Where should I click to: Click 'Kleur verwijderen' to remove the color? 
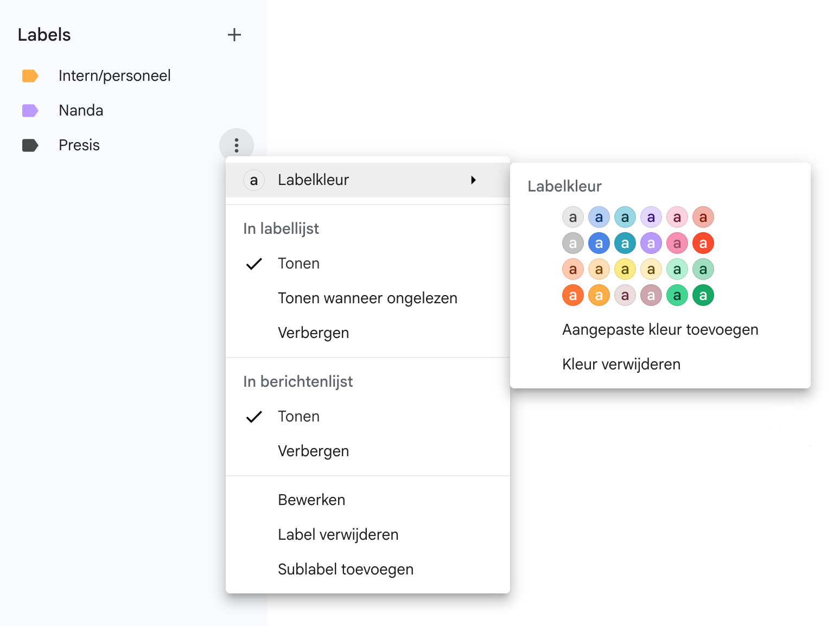621,364
